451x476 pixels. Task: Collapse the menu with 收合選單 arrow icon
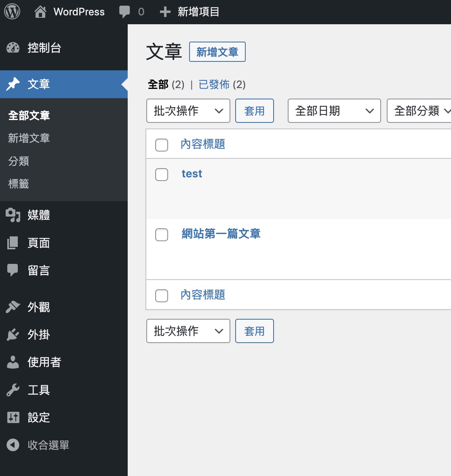click(x=13, y=445)
